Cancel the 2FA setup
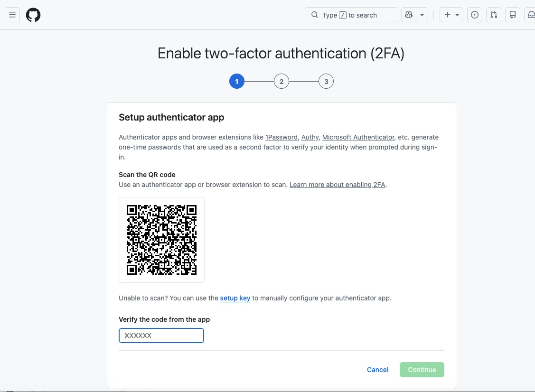This screenshot has width=535, height=392. pyautogui.click(x=378, y=370)
